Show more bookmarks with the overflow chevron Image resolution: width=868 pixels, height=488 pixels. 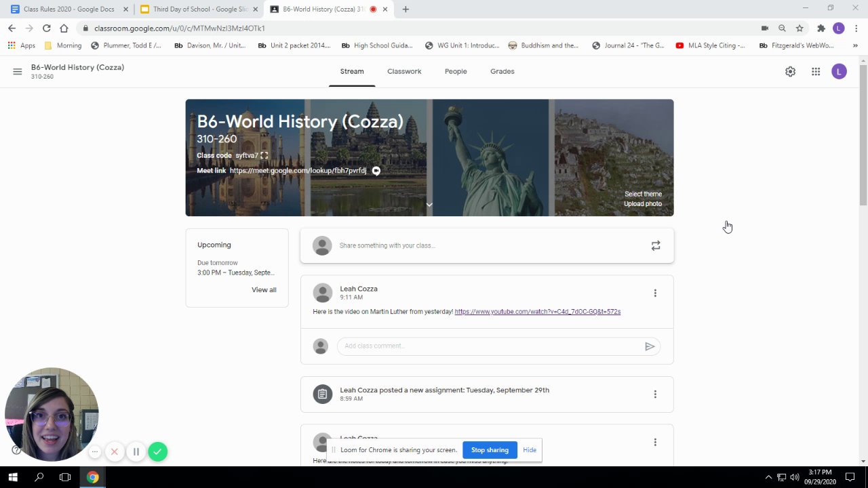(855, 45)
